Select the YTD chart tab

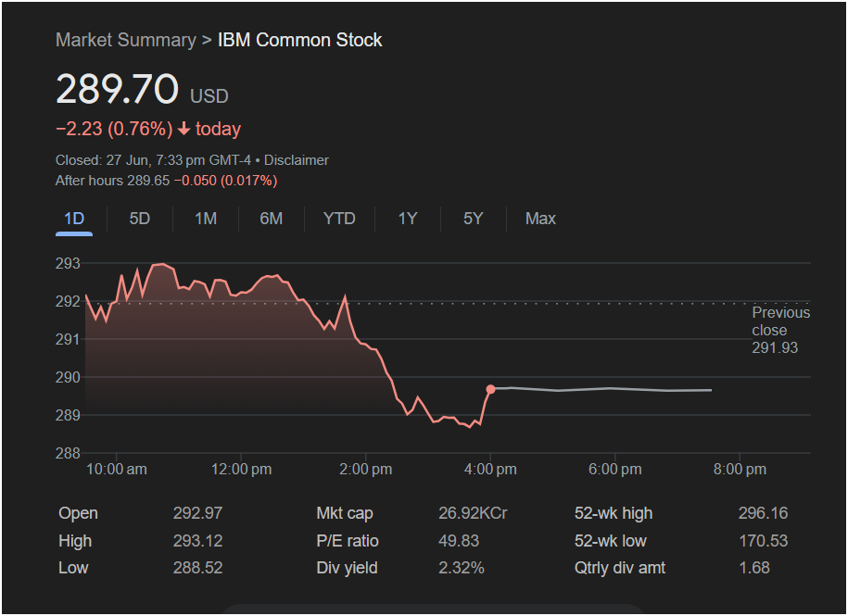tap(339, 219)
